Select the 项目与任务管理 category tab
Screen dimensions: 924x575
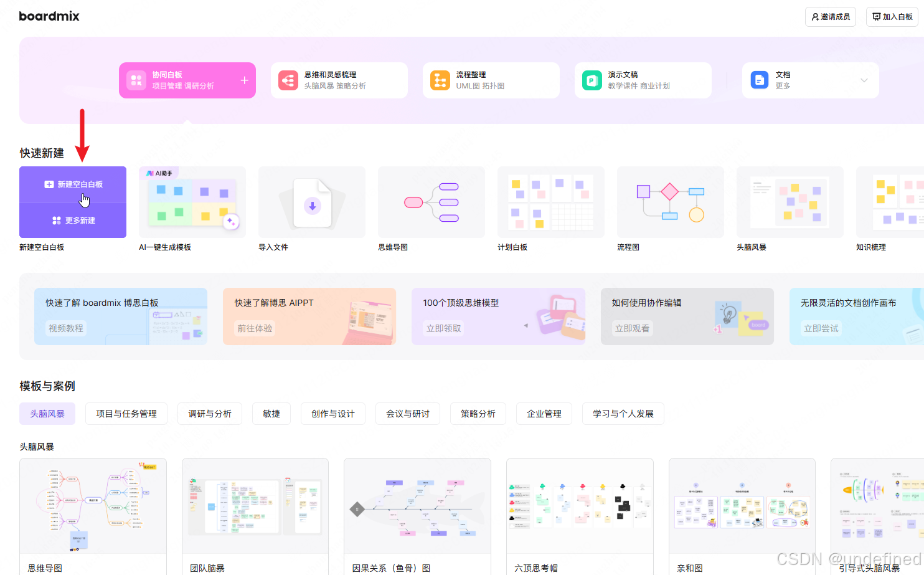point(126,414)
